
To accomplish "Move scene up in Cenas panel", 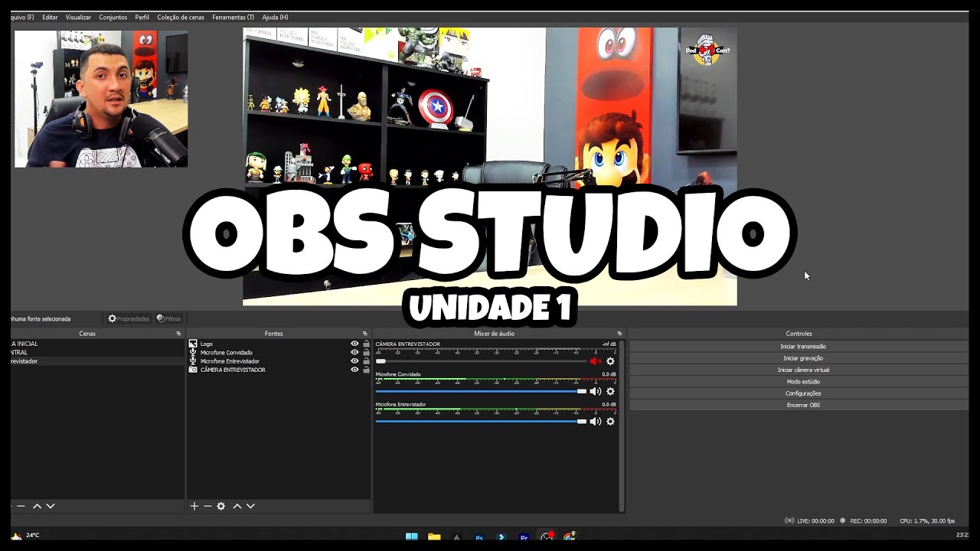I will point(37,506).
